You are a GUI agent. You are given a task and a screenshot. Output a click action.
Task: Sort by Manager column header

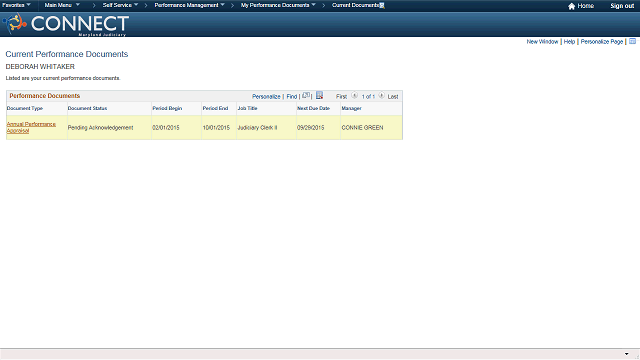pos(351,108)
